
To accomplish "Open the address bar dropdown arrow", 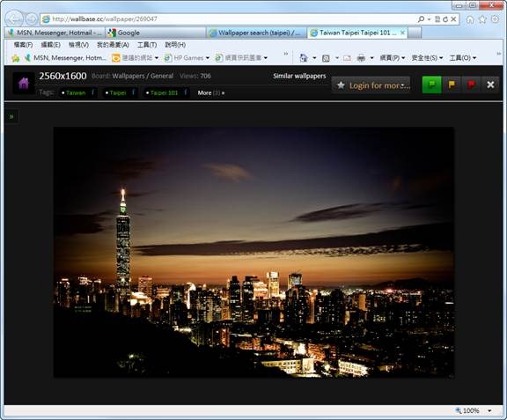I will pos(429,19).
